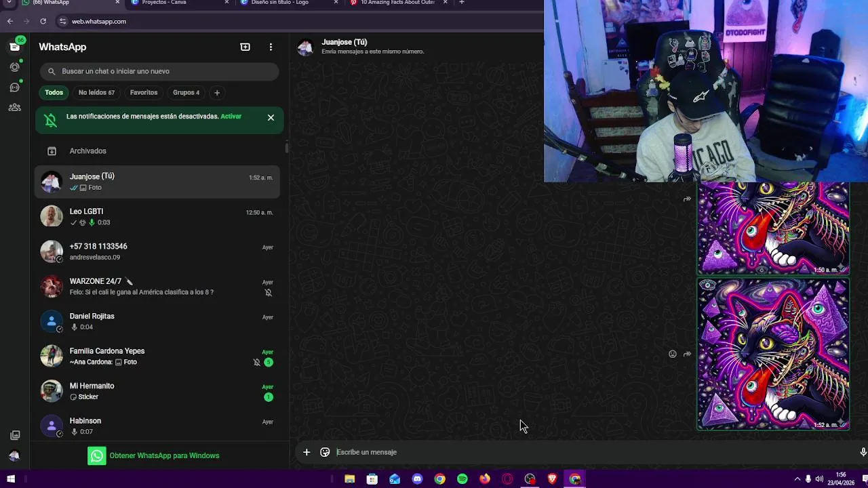Forward the lower cat image
868x488 pixels.
pos(687,354)
